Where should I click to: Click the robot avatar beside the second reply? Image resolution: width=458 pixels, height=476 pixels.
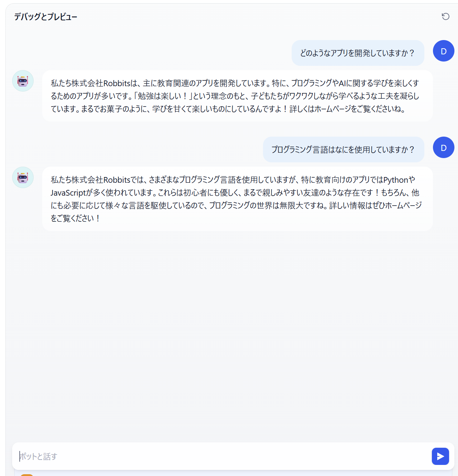[23, 177]
